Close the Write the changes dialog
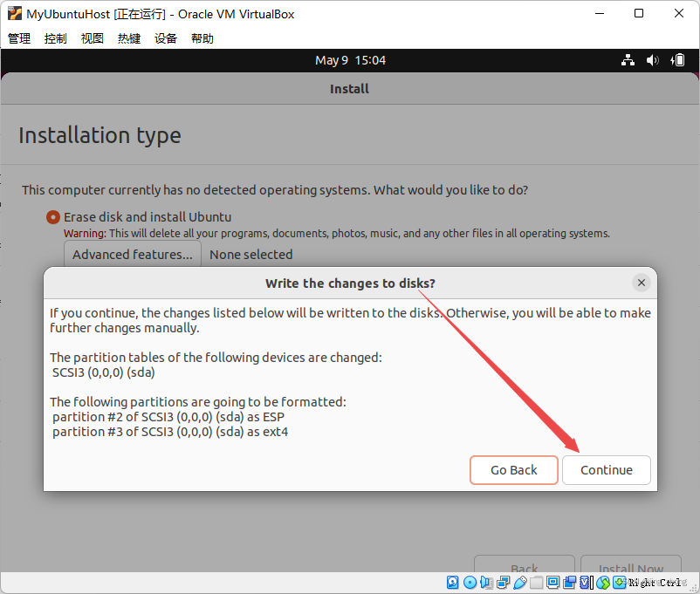The image size is (700, 594). click(642, 283)
